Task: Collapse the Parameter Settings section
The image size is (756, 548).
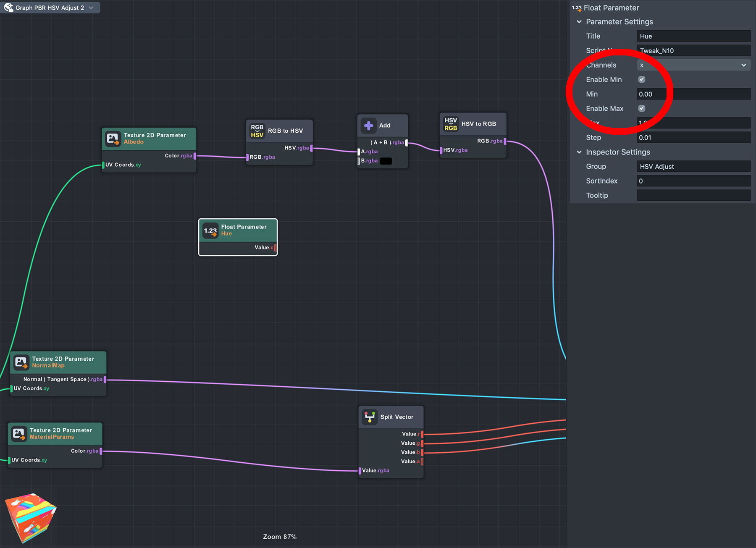Action: coord(579,22)
